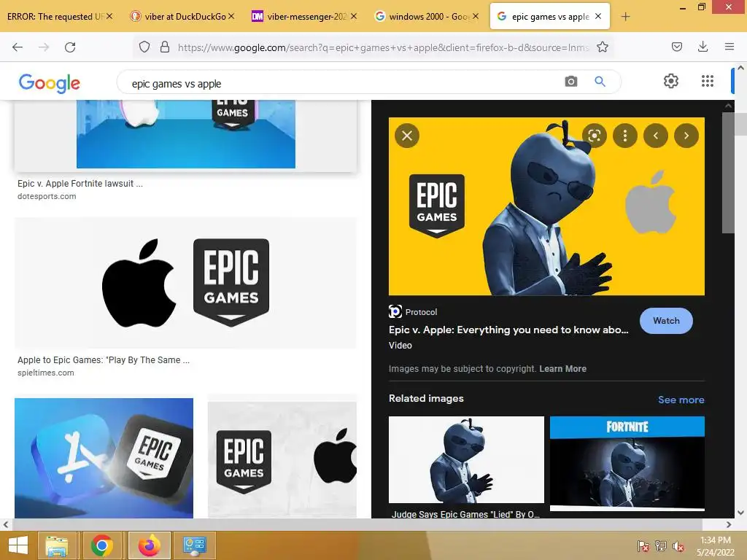Go back to previous page

[x=18, y=47]
